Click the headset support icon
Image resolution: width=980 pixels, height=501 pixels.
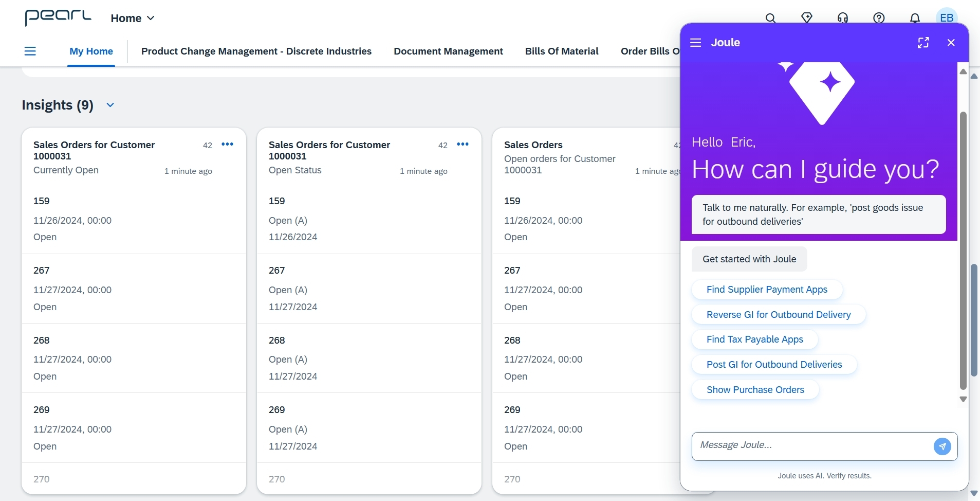pyautogui.click(x=843, y=18)
